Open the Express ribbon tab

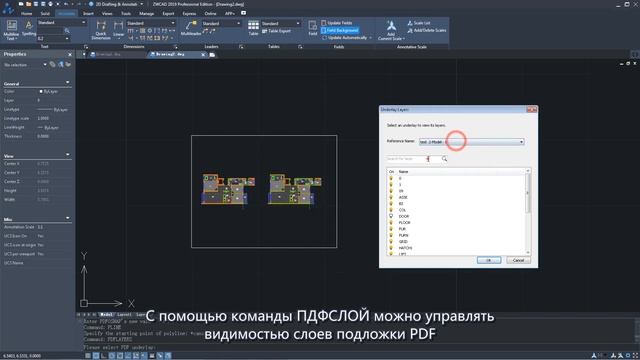[189, 13]
